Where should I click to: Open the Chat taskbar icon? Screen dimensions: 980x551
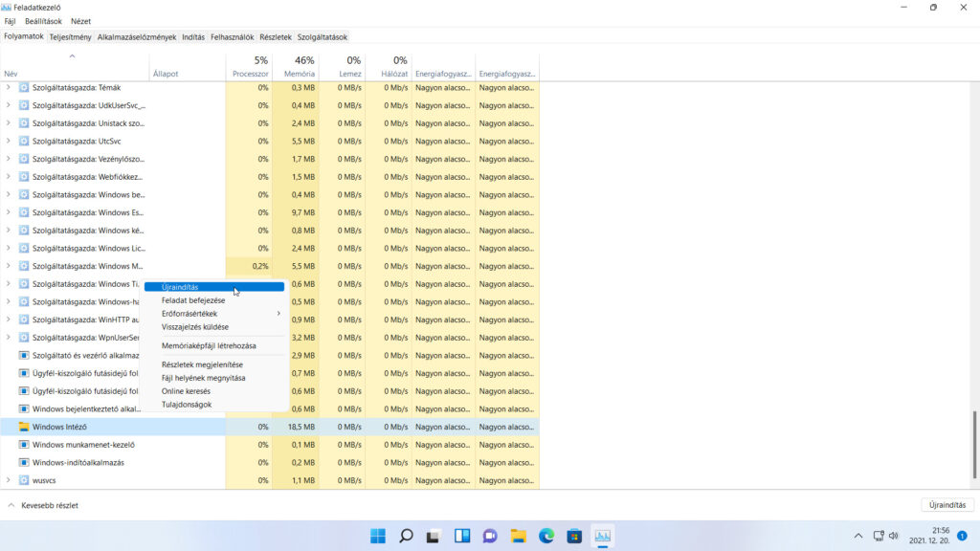coord(490,536)
